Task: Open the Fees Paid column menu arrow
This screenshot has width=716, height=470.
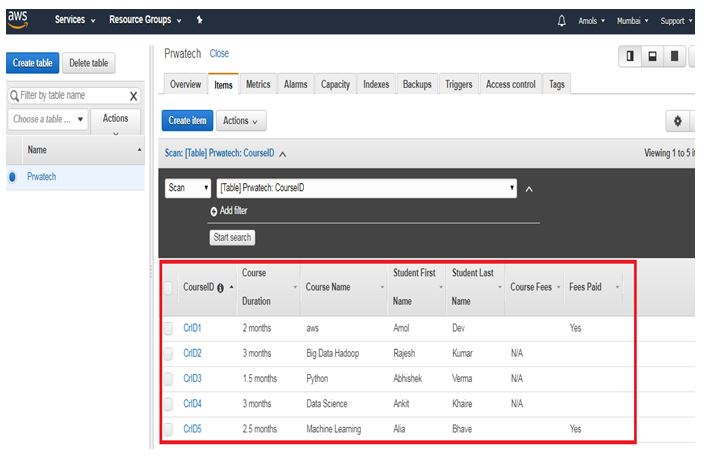Action: (617, 288)
